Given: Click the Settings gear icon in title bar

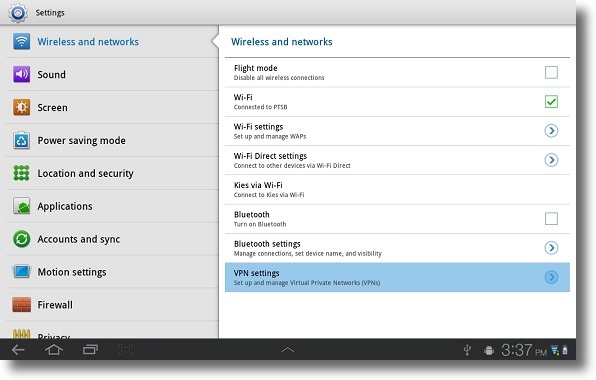Looking at the screenshot, I should [17, 12].
